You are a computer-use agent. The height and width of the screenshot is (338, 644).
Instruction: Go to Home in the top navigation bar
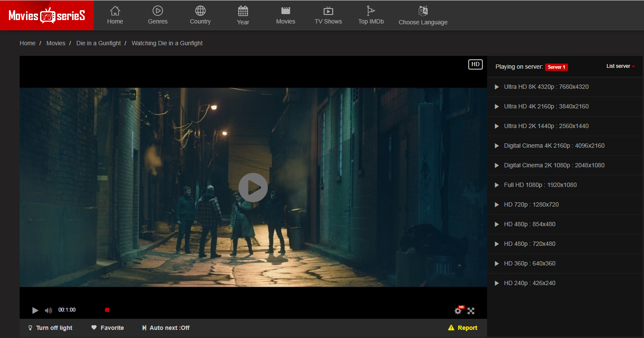[115, 15]
